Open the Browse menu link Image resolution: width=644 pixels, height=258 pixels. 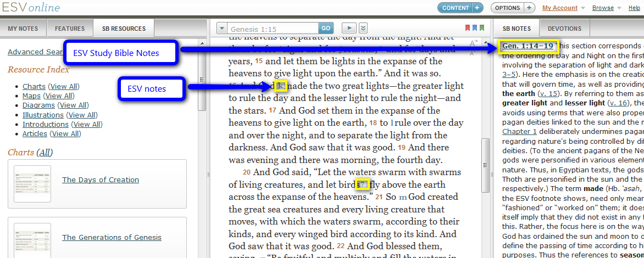(603, 8)
